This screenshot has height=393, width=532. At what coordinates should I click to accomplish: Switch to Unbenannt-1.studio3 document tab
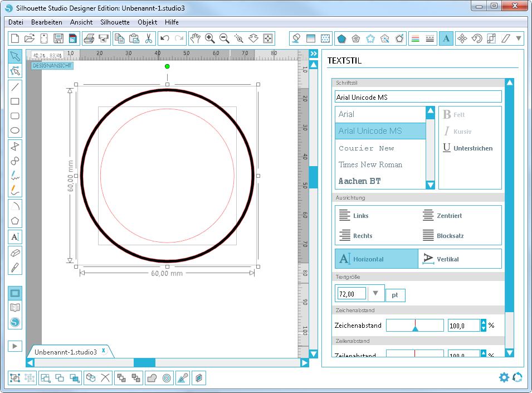(x=66, y=352)
